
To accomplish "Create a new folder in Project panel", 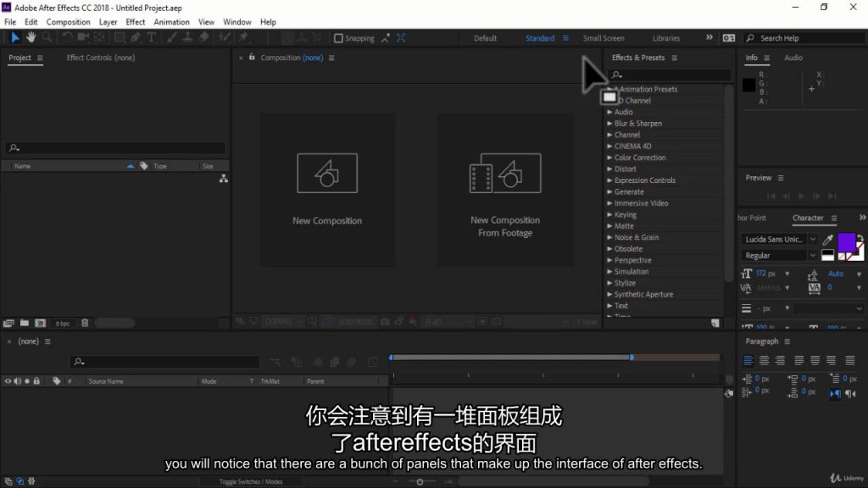I will 25,323.
